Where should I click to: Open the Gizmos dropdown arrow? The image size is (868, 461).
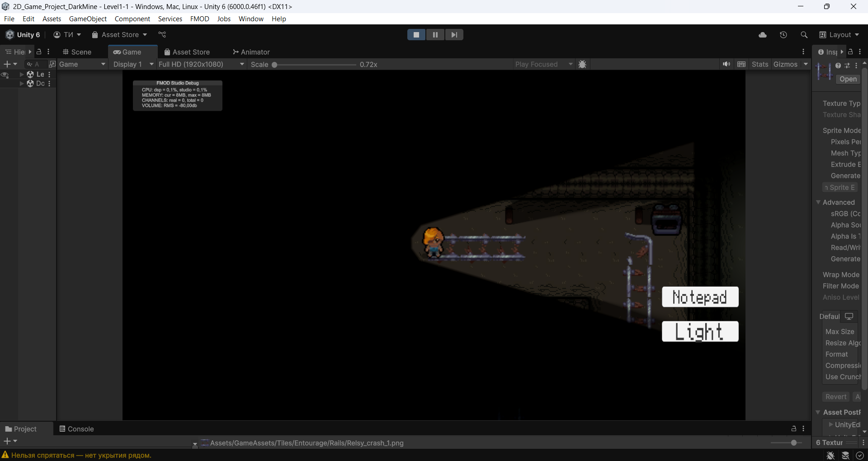coord(806,64)
